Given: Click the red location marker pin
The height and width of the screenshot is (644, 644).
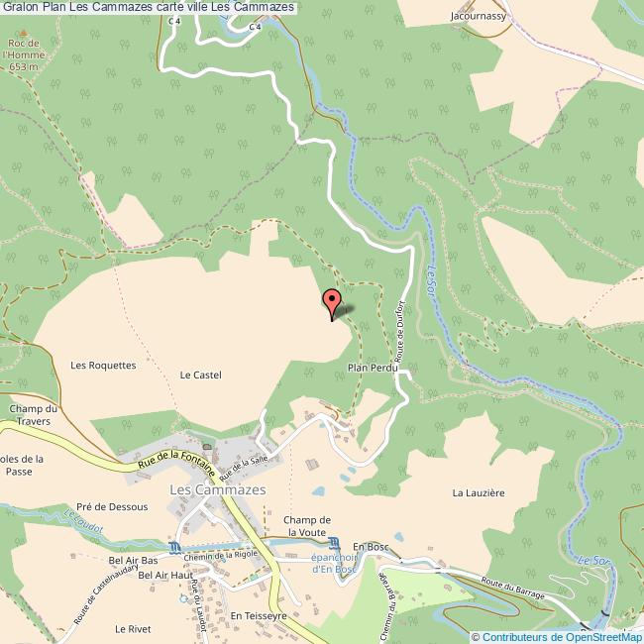Looking at the screenshot, I should 332,304.
